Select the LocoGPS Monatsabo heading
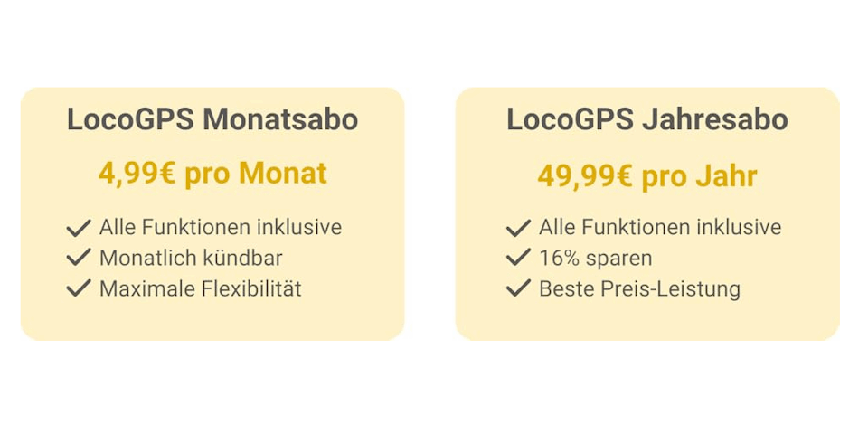 [212, 119]
